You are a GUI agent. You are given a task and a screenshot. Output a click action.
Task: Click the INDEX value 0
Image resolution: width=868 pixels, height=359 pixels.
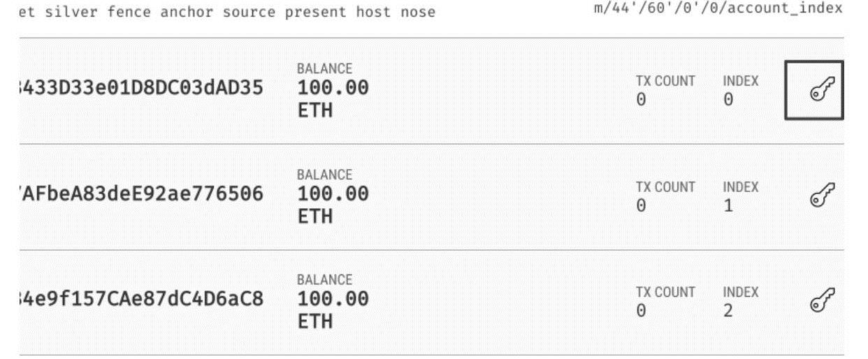point(728,100)
